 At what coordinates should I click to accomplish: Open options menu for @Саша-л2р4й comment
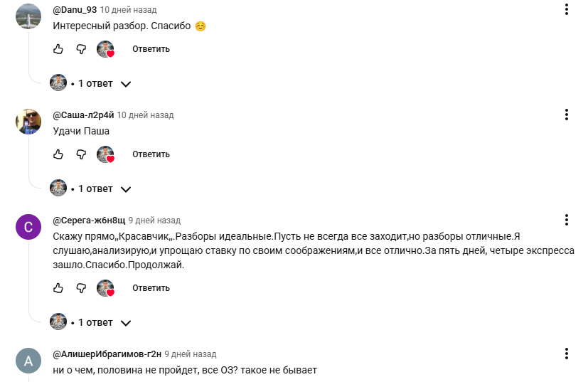click(x=567, y=115)
